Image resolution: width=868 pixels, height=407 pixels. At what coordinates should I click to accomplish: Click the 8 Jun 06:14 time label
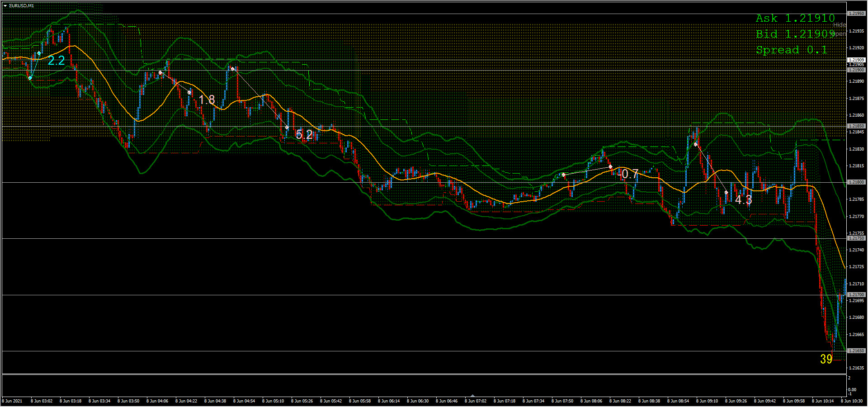click(x=389, y=401)
